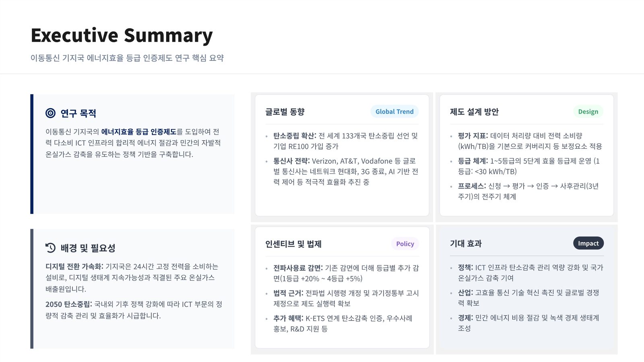The height and width of the screenshot is (362, 644).
Task: Select the Global Trend badge
Action: pyautogui.click(x=394, y=111)
